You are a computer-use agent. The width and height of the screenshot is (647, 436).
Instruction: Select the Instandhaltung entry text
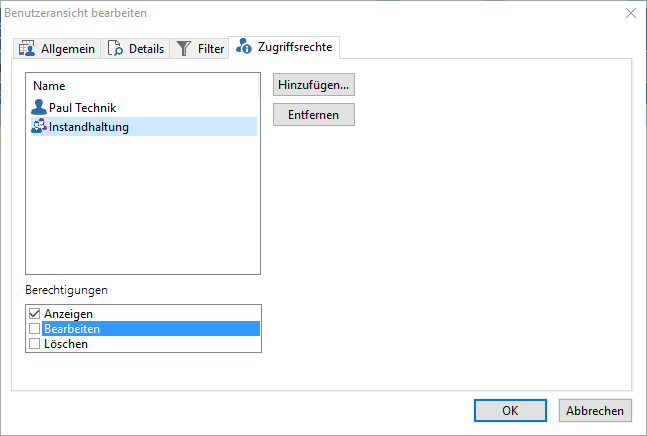89,127
